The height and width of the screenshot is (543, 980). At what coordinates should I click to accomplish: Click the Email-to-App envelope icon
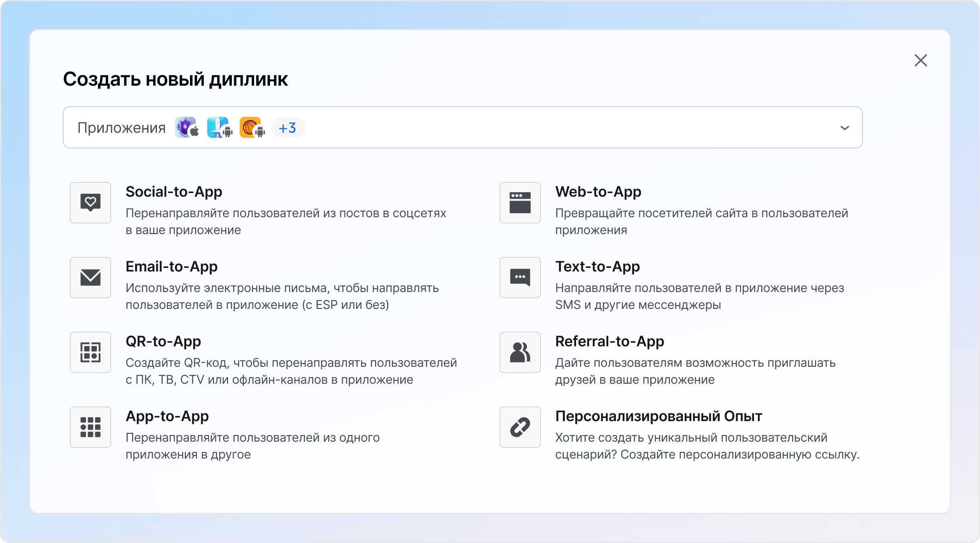point(90,278)
